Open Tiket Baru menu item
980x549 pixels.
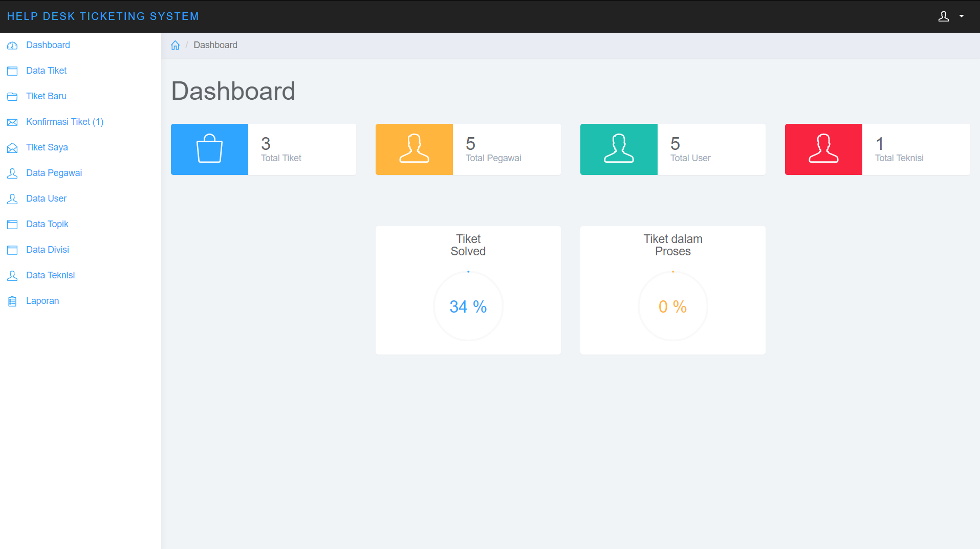point(46,96)
